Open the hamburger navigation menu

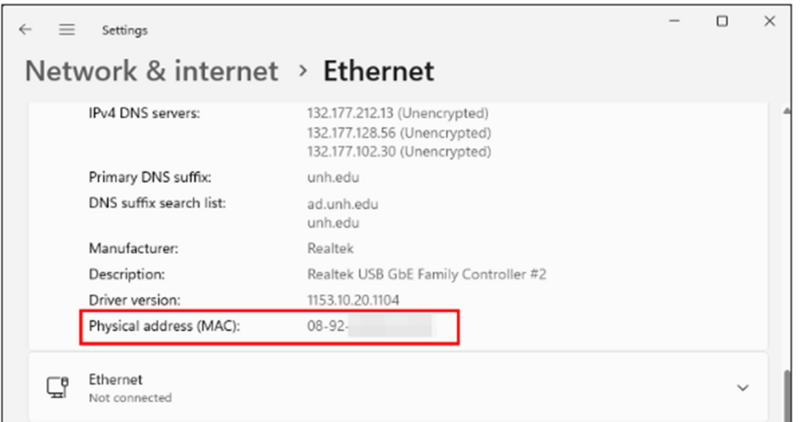tap(67, 30)
